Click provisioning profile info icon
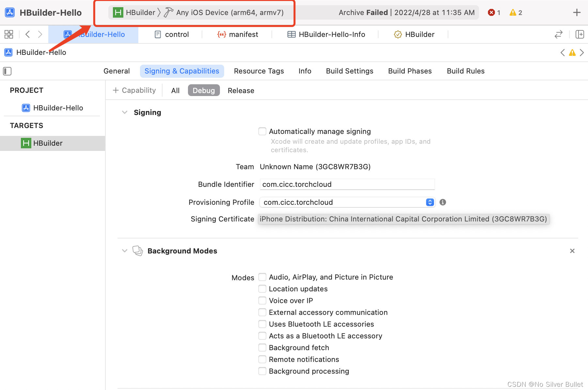Screen dimensions: 588x390 [x=442, y=202]
